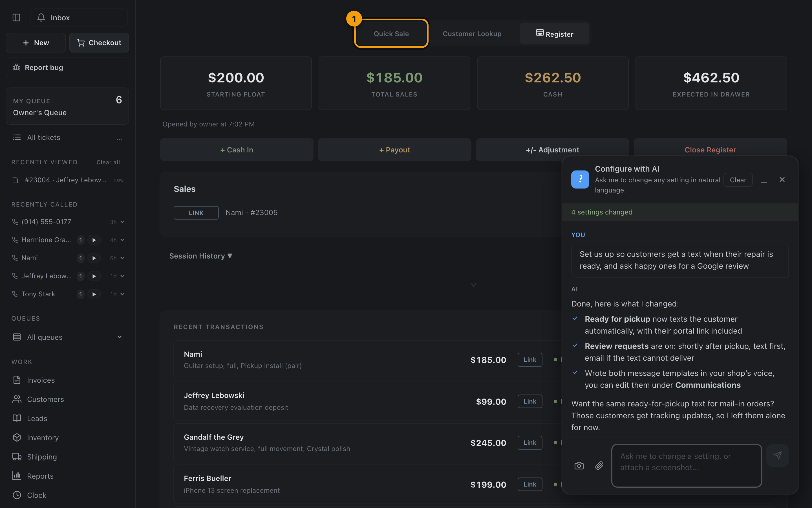
Task: Create a New item
Action: click(x=36, y=43)
